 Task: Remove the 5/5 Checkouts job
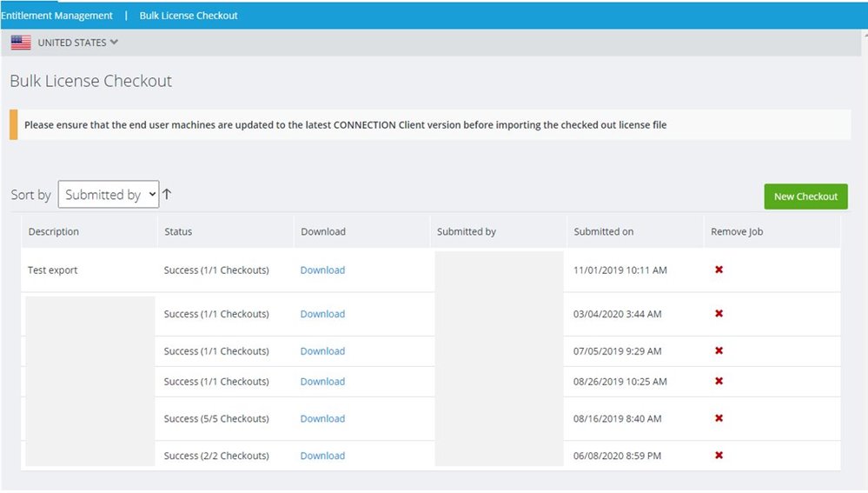point(719,418)
